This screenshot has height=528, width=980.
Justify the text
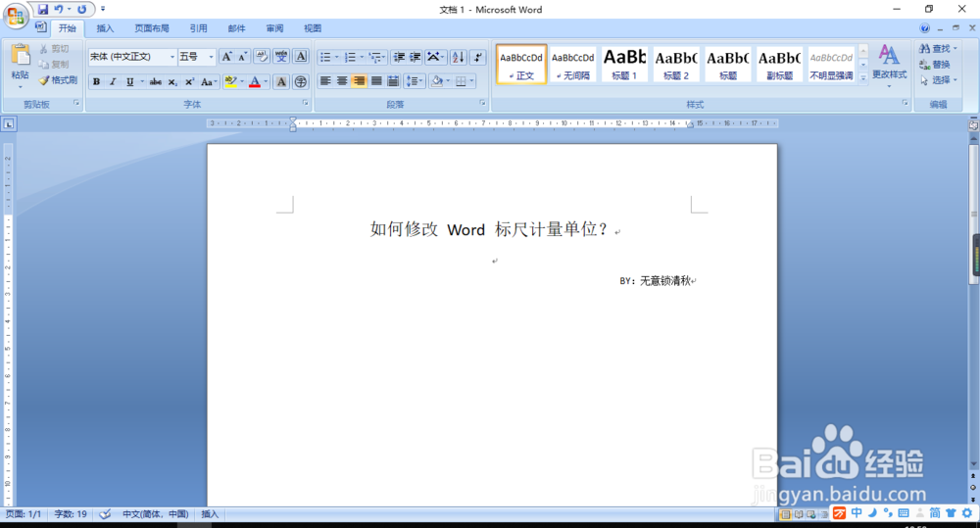tap(376, 81)
